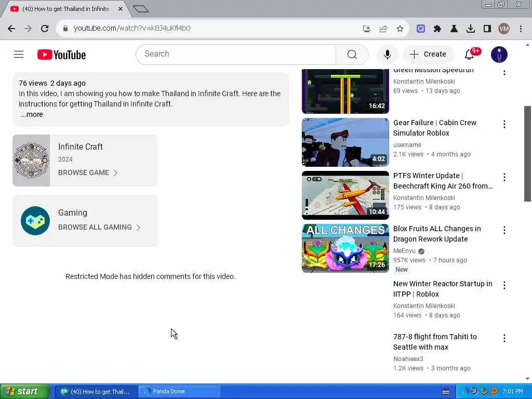The height and width of the screenshot is (399, 532).
Task: Open options for PTFS Winter Update video
Action: click(504, 177)
